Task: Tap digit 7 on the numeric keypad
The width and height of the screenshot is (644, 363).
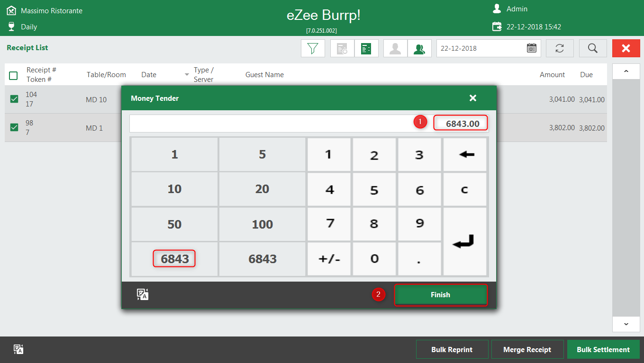Action: pos(329,224)
